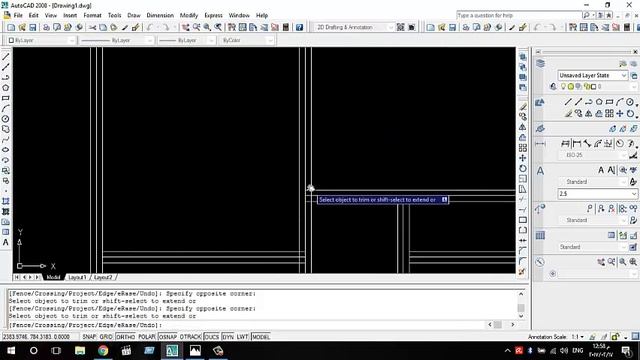Open the File menu
Viewport: 640px width, 360px height.
coord(18,15)
